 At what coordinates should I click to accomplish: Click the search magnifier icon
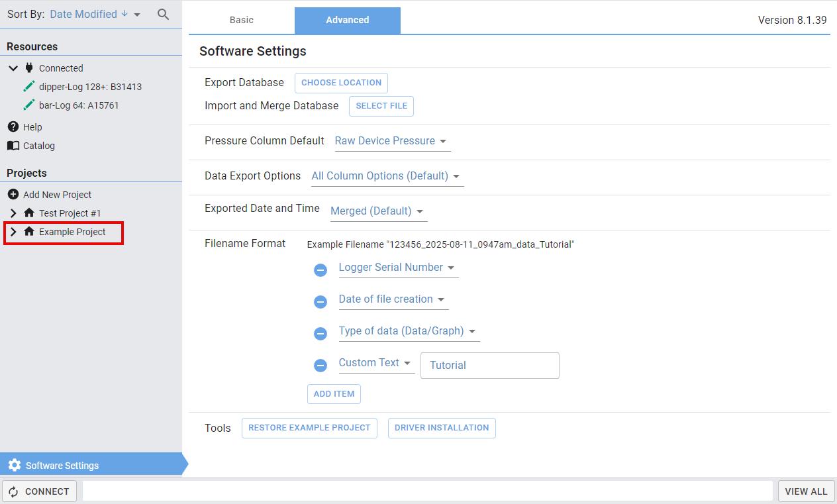(x=163, y=14)
